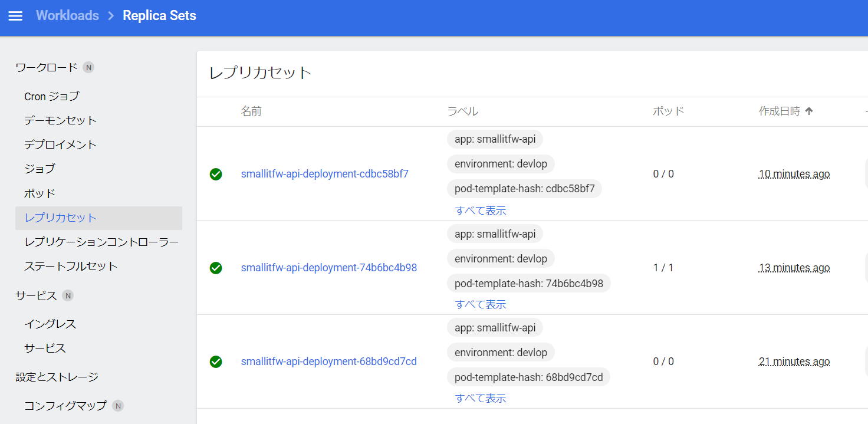This screenshot has width=868, height=424.
Task: Click the N badge beside コンフィグマップ
Action: click(x=118, y=406)
